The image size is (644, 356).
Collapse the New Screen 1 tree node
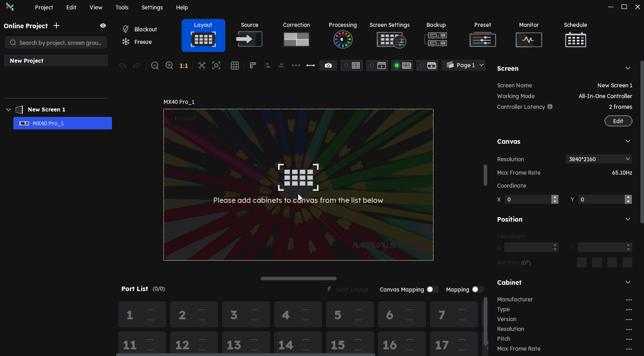[x=9, y=110]
